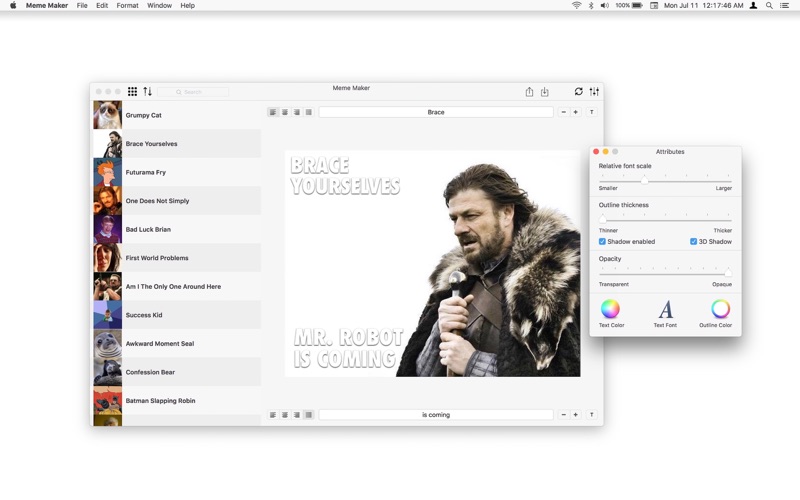Click the Outline thickness slider
The image size is (800, 500).
click(x=665, y=220)
